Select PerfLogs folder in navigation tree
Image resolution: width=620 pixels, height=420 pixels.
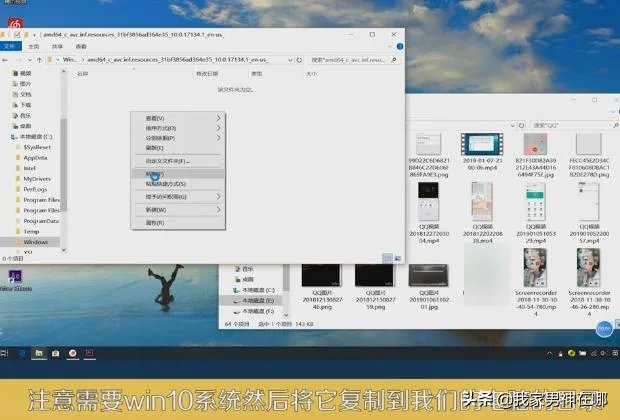click(35, 189)
